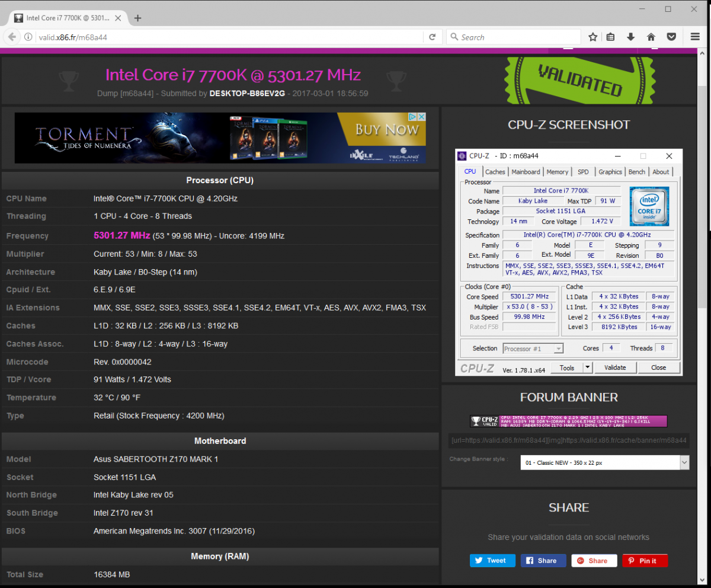Click the red Pin it button
The image size is (711, 588).
coord(645,561)
